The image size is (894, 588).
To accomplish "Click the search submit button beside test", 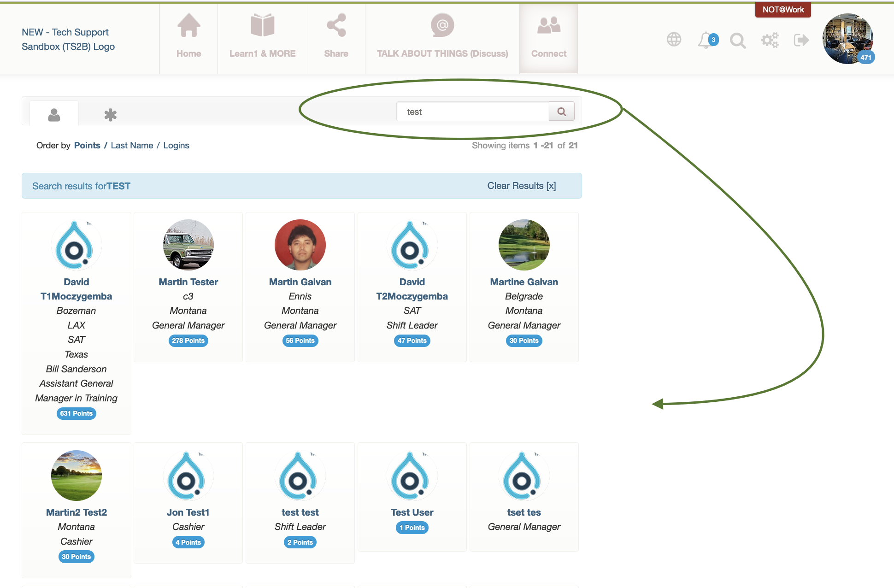I will (561, 112).
